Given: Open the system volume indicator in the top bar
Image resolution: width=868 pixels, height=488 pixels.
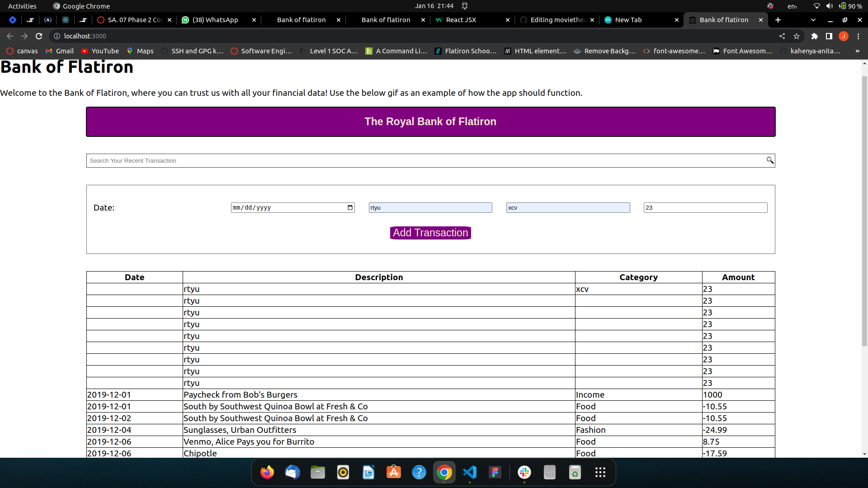Looking at the screenshot, I should click(x=829, y=6).
